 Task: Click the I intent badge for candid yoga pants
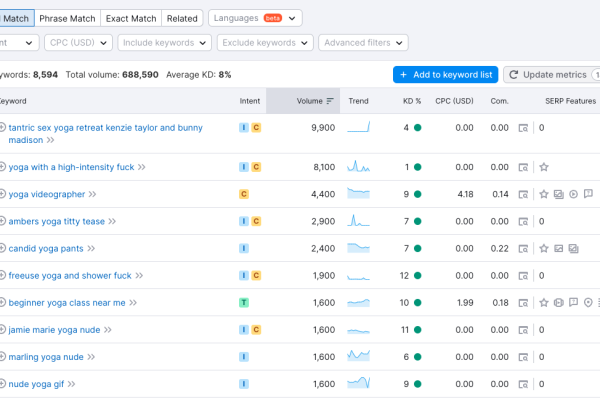[x=244, y=249]
